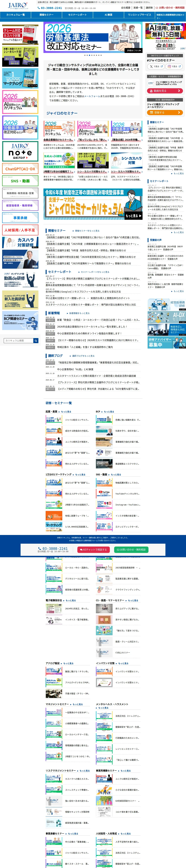
Task: Open the BCP関連セミナー banner
Action: click(20, 320)
